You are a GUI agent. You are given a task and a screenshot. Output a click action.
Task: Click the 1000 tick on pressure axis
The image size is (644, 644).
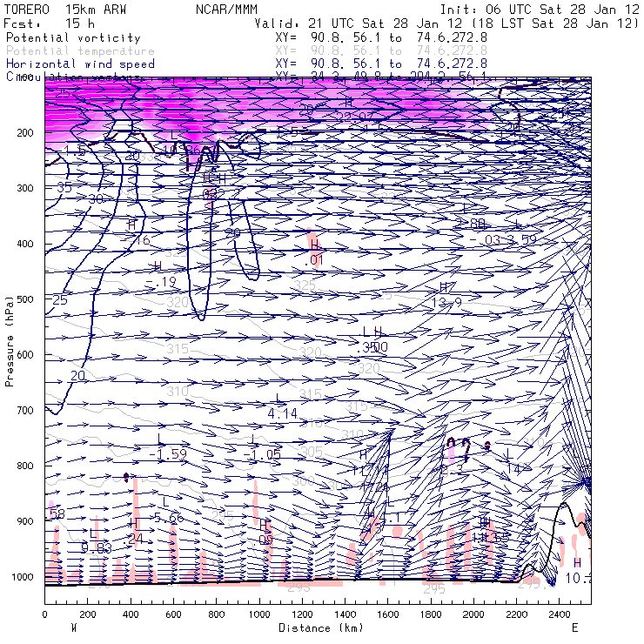(22, 577)
